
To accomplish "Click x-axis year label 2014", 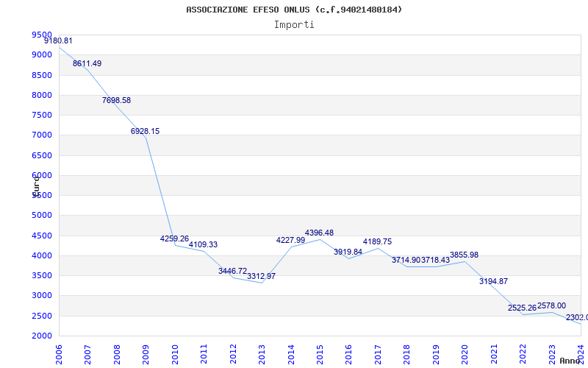I will pos(291,355).
